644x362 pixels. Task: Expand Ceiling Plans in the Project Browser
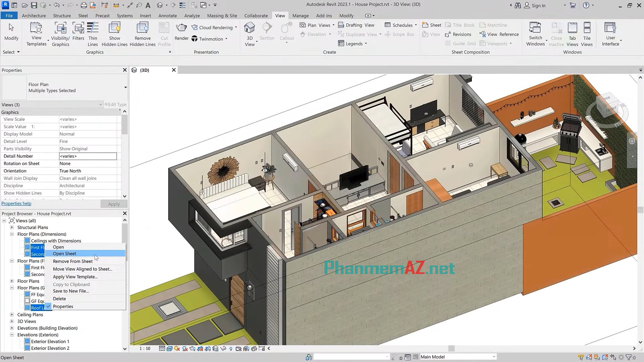tap(11, 314)
